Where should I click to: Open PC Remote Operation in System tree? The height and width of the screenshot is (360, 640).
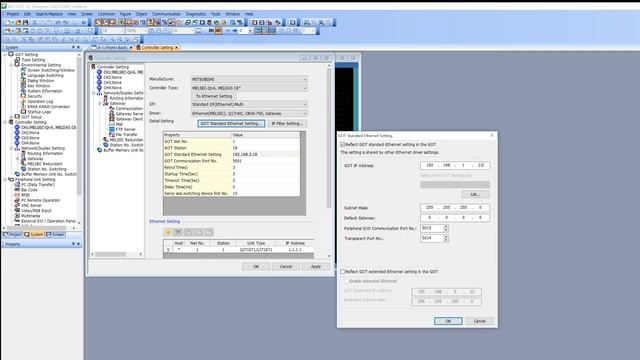coord(40,200)
